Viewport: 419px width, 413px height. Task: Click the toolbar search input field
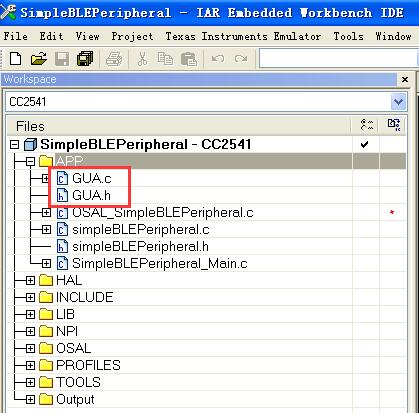338,59
